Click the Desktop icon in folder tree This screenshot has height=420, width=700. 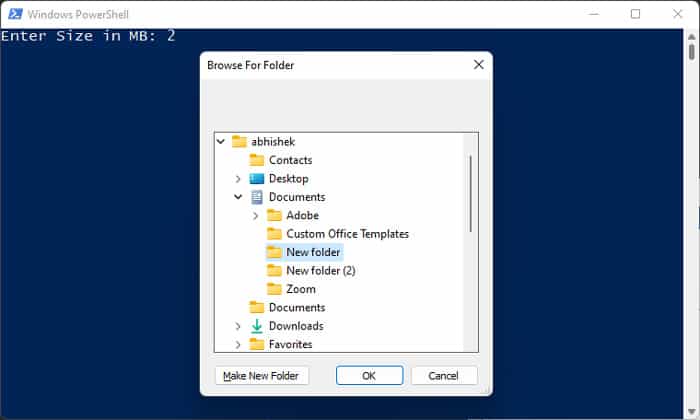pyautogui.click(x=257, y=179)
